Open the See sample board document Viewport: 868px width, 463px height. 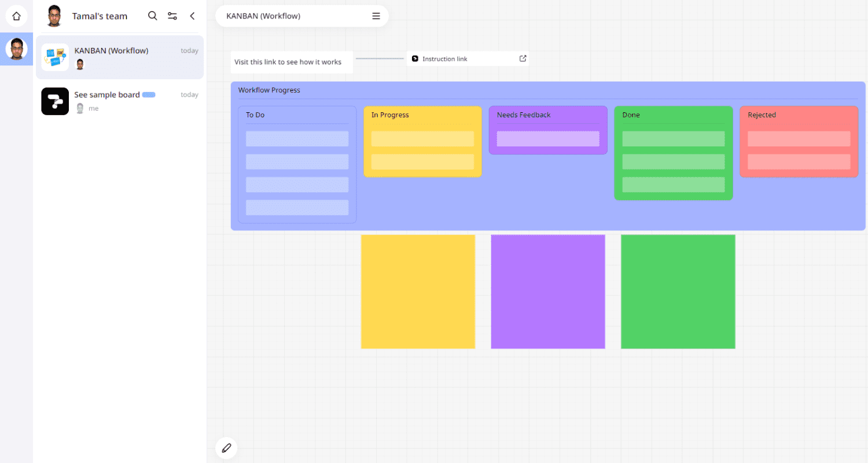point(107,94)
